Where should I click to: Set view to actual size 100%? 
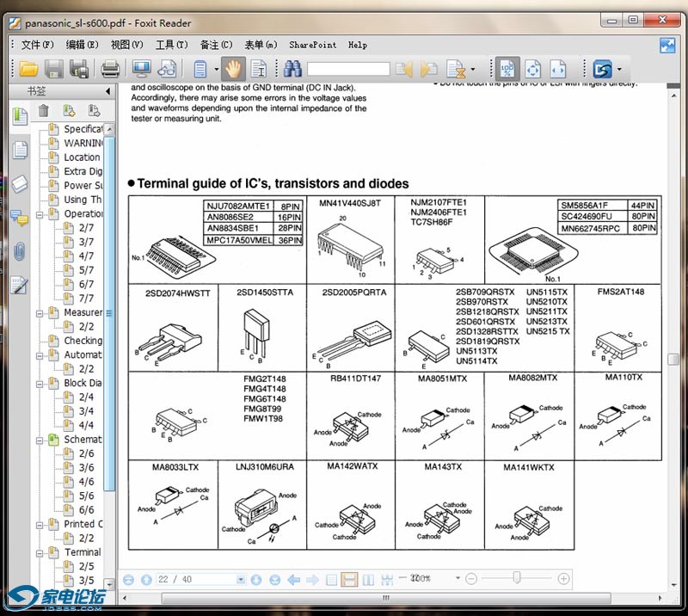pyautogui.click(x=507, y=69)
